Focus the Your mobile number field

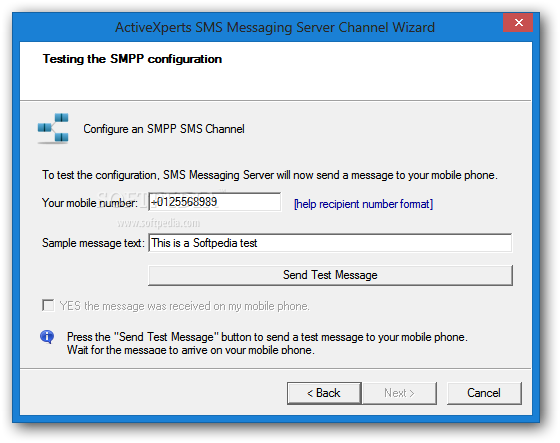215,202
